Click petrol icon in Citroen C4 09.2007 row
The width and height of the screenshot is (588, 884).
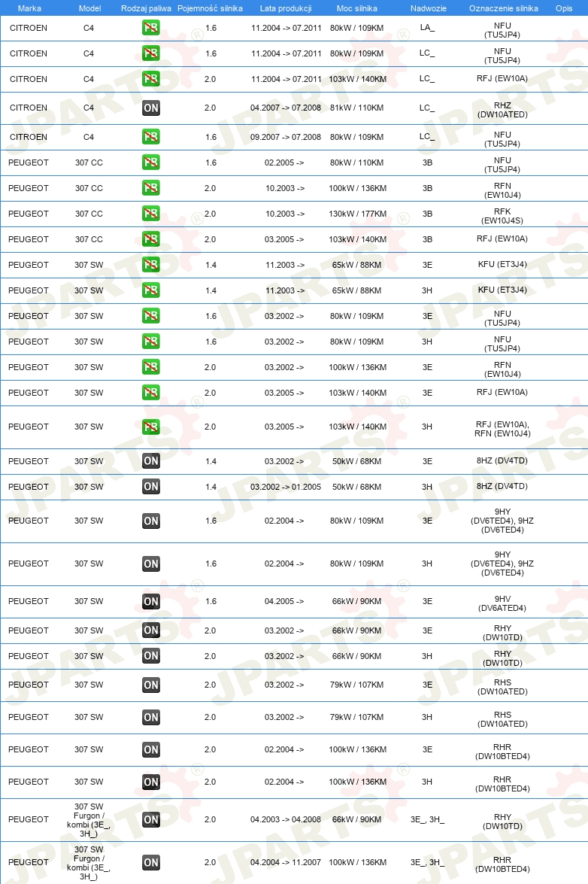pos(151,137)
